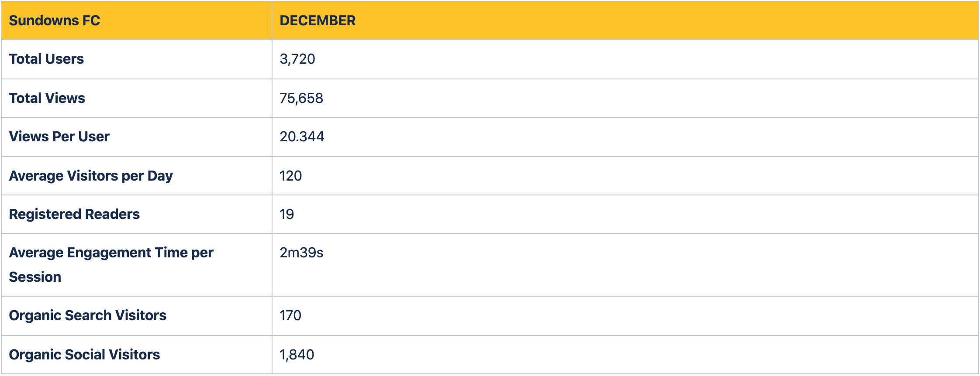This screenshot has height=376, width=980.
Task: Select the 3,720 total users value
Action: pos(297,59)
